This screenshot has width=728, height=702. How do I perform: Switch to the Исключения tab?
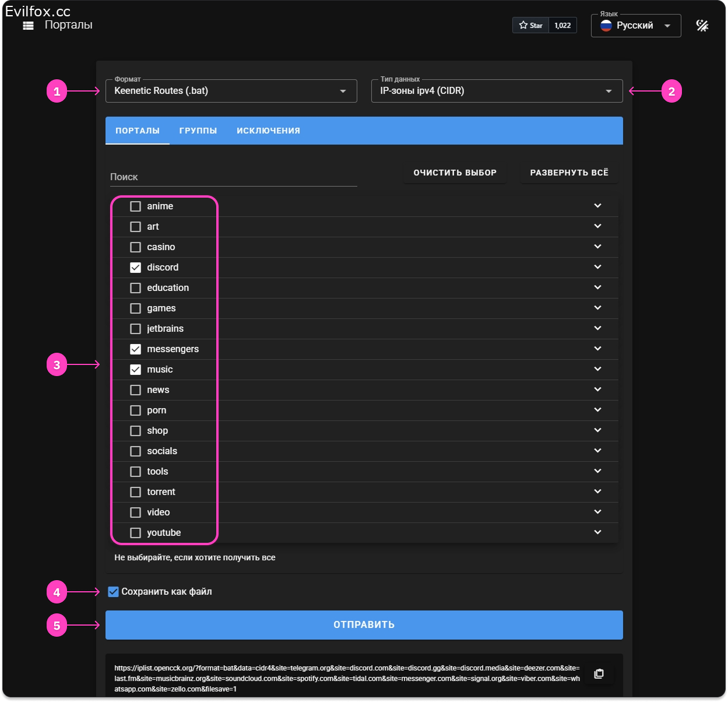tap(268, 131)
